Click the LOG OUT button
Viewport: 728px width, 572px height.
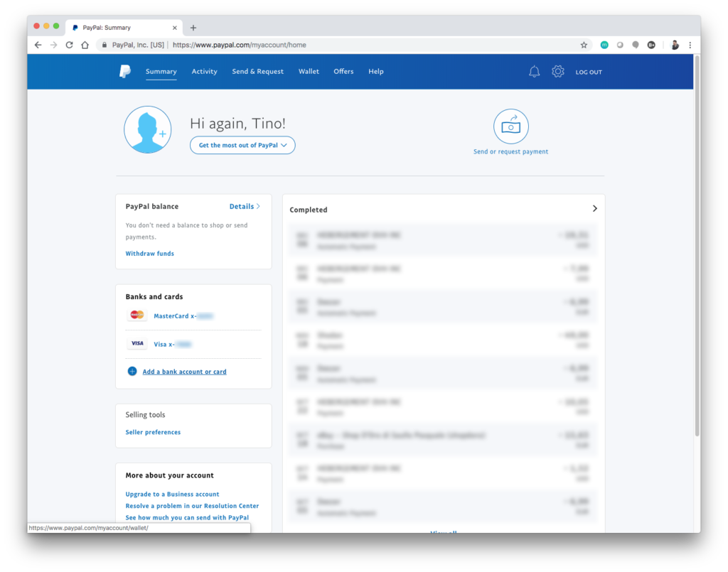pos(589,72)
